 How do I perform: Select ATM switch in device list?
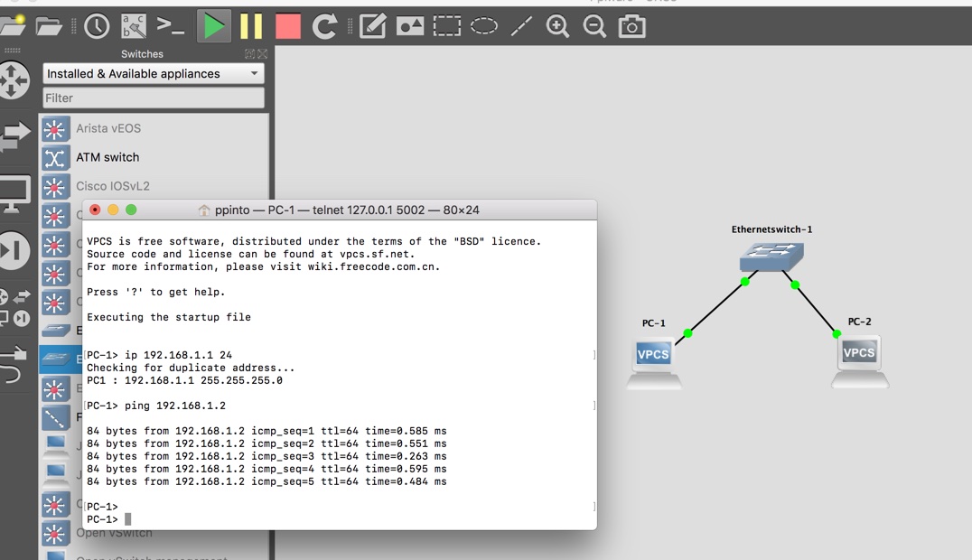click(107, 157)
